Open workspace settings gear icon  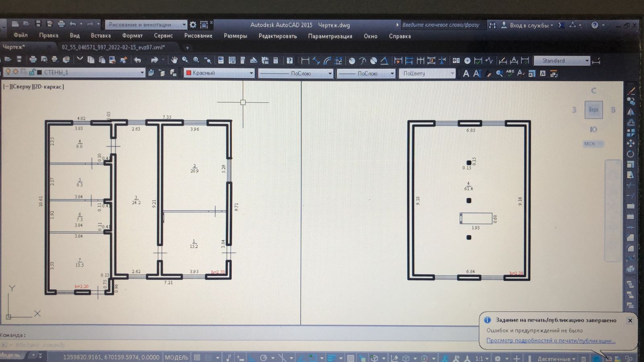coord(193,25)
